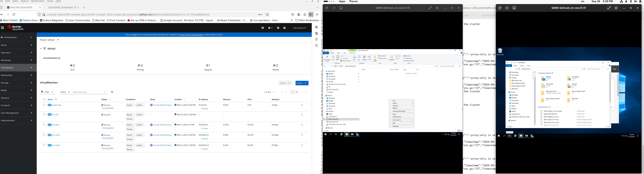The height and width of the screenshot is (174, 644).
Task: Open the Bookmarks menu in Firefox menu bar
Action: click(38, 1)
